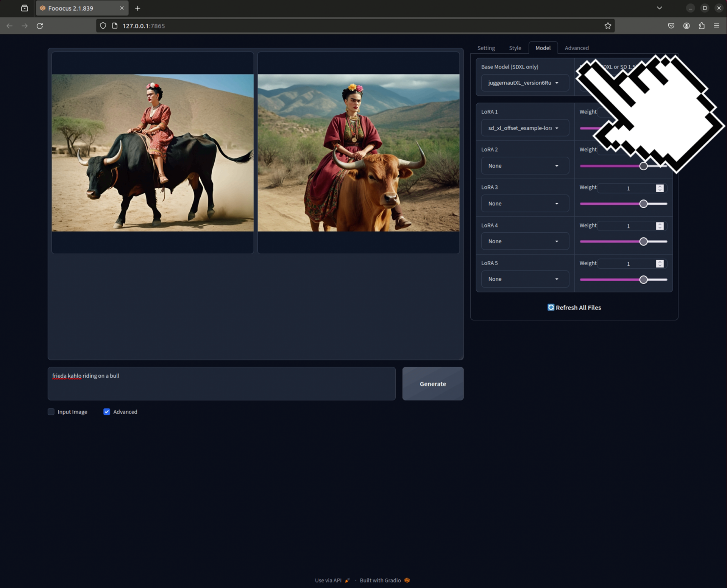
Task: Click the LoRA 3 weight slider handle
Action: 643,204
